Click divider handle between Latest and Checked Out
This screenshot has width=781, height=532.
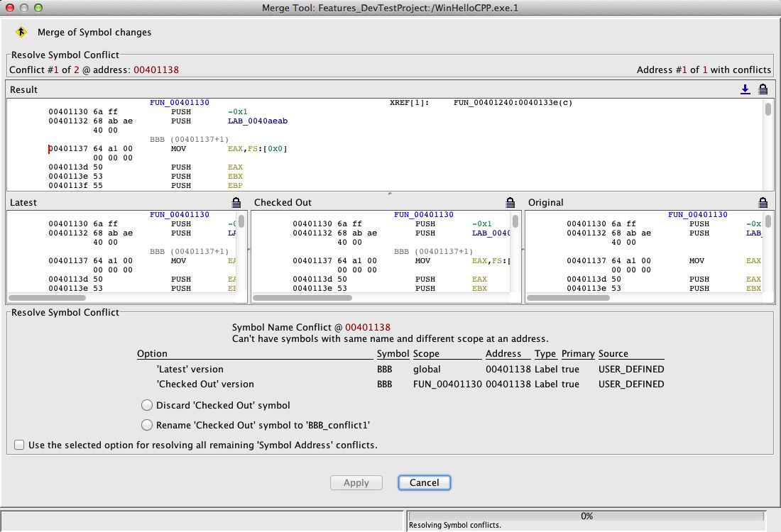coord(249,250)
